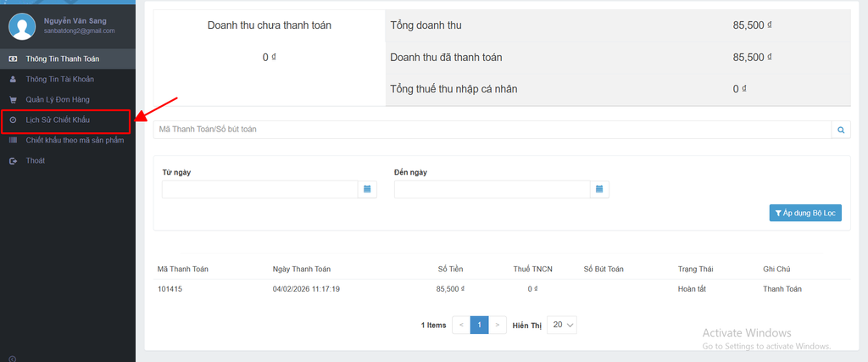Go to page 1 in pagination
Screen dimensions: 868x362
pyautogui.click(x=479, y=325)
